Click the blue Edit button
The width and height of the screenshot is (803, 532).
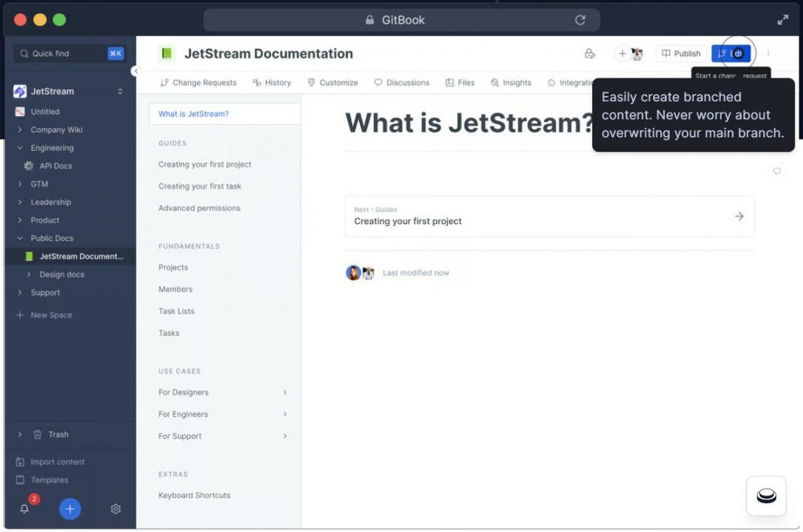(x=731, y=53)
